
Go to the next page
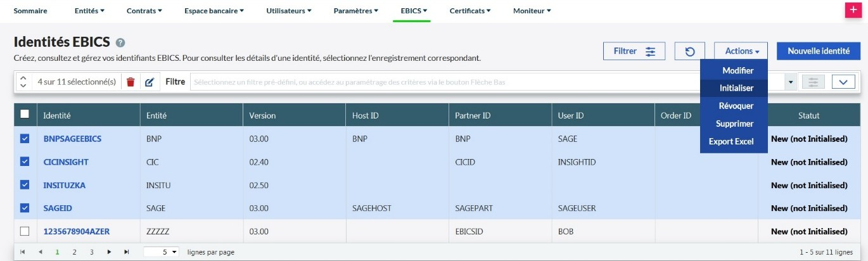click(x=110, y=252)
